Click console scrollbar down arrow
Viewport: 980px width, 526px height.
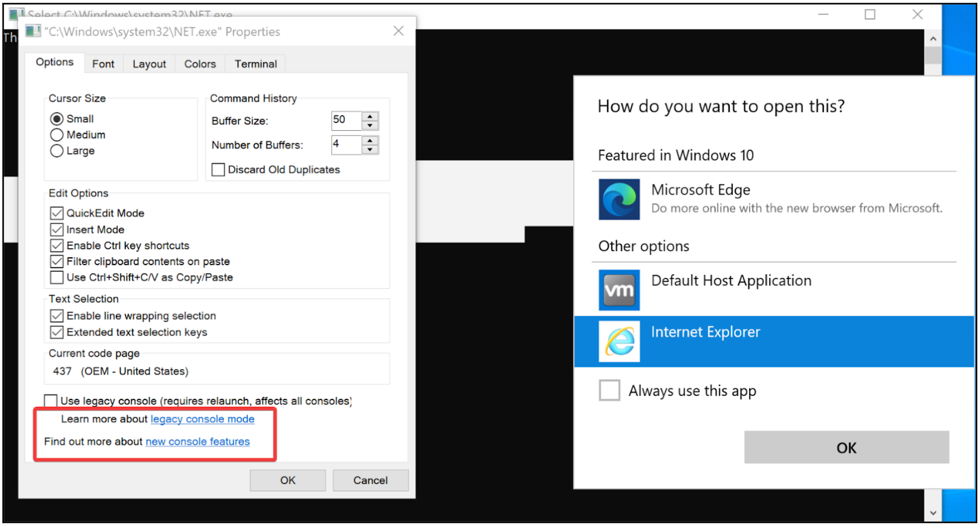(933, 512)
